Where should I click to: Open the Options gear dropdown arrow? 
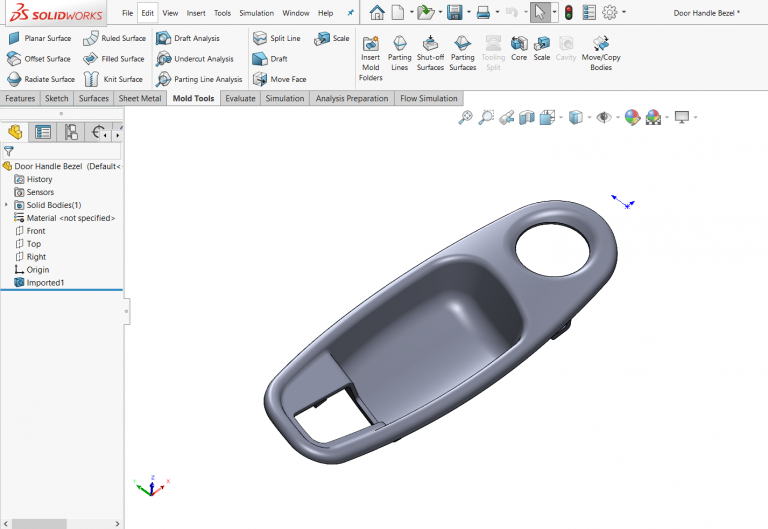coord(624,13)
